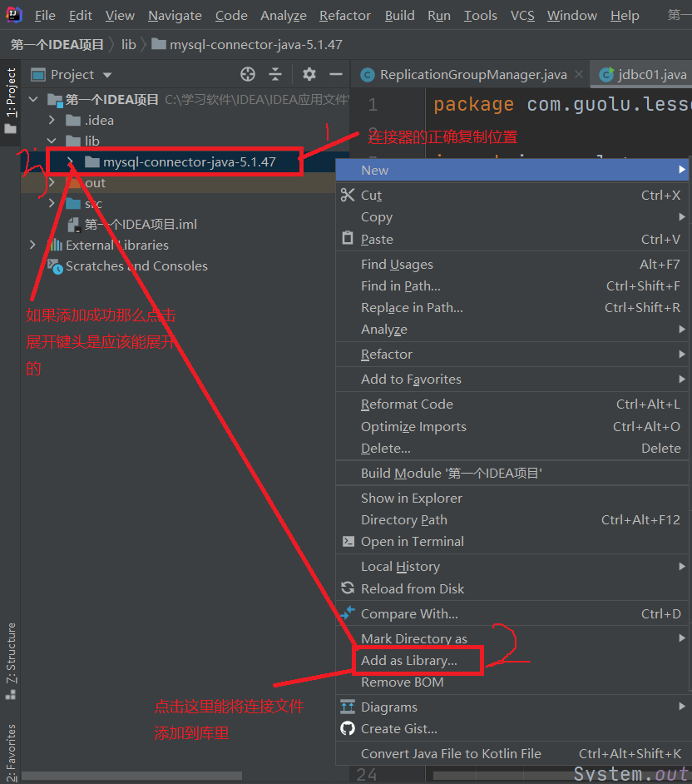The width and height of the screenshot is (692, 784).
Task: Click the External Libraries bars icon
Action: click(55, 245)
